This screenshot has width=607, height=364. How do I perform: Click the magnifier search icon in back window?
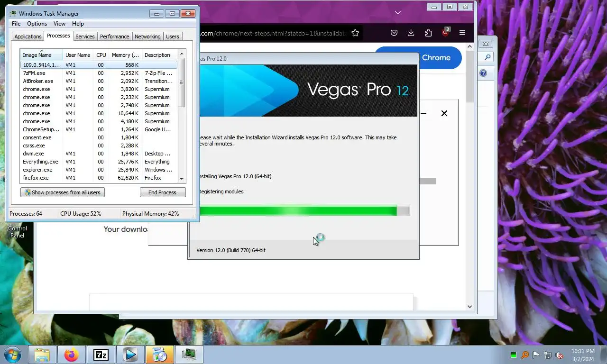coord(487,57)
